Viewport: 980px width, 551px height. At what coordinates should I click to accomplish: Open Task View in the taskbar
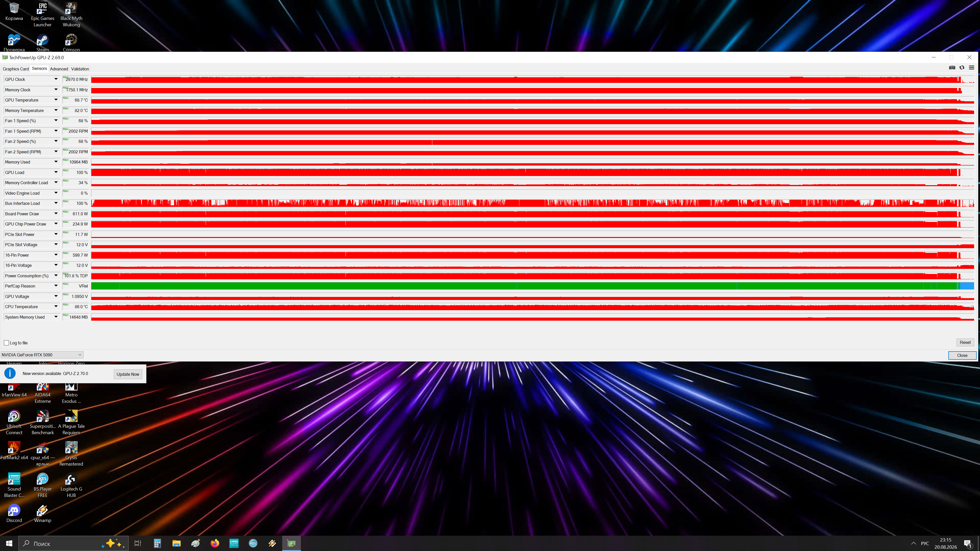click(x=138, y=543)
